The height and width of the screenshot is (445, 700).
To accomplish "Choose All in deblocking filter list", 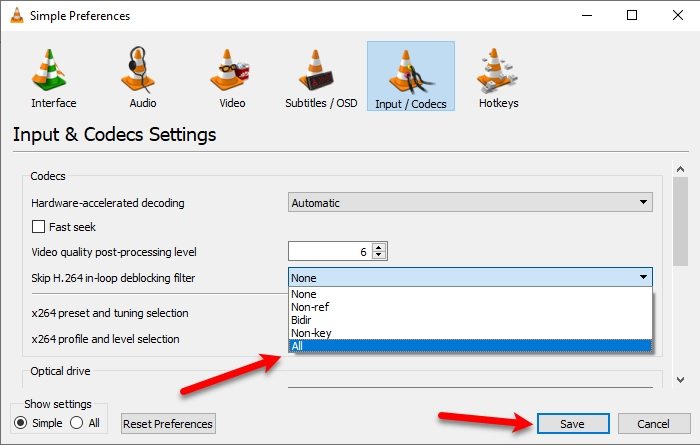I will pyautogui.click(x=470, y=346).
